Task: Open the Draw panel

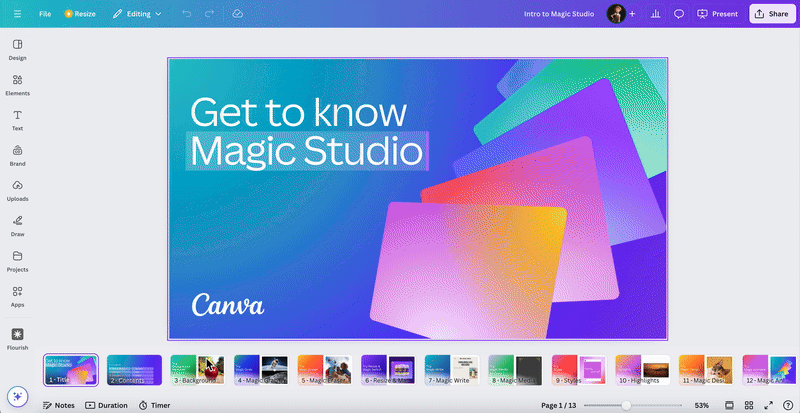Action: coord(17,226)
